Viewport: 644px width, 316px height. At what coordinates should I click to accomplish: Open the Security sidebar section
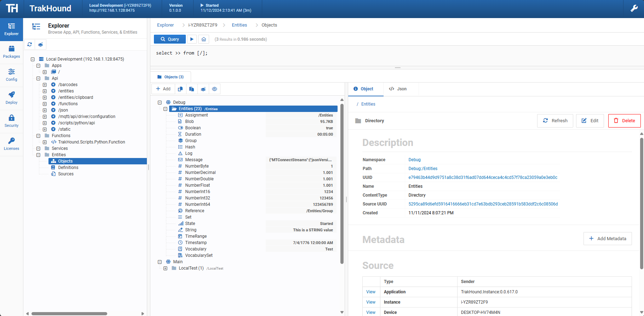[11, 121]
